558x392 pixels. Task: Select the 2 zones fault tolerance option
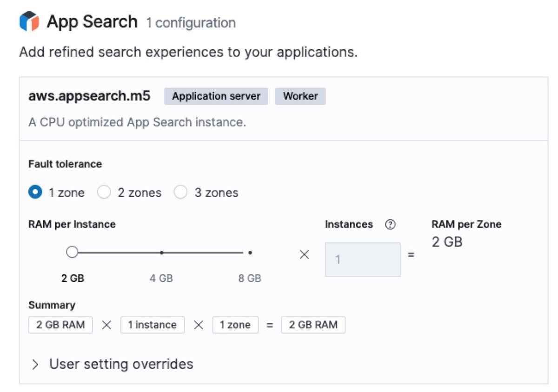[104, 193]
